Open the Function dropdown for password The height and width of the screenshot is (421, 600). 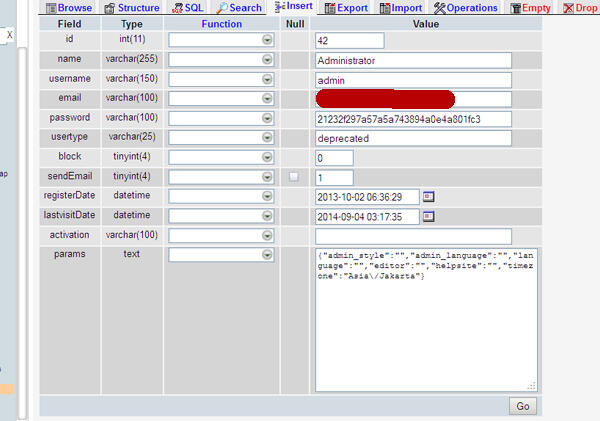(221, 119)
